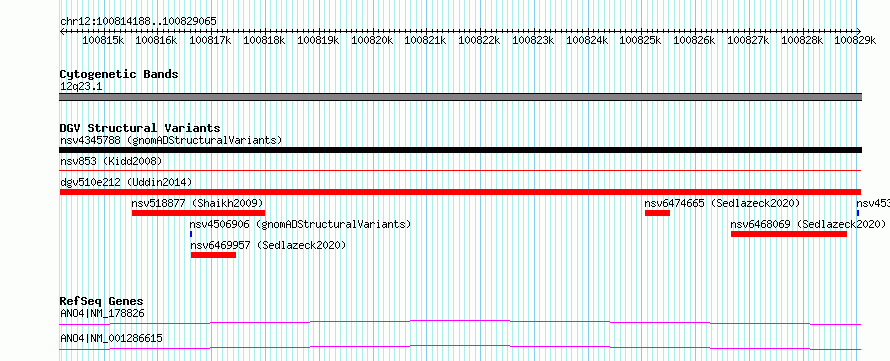Image resolution: width=890 pixels, height=361 pixels.
Task: Open the ANO4|NM_178826 gene label
Action: [x=102, y=313]
